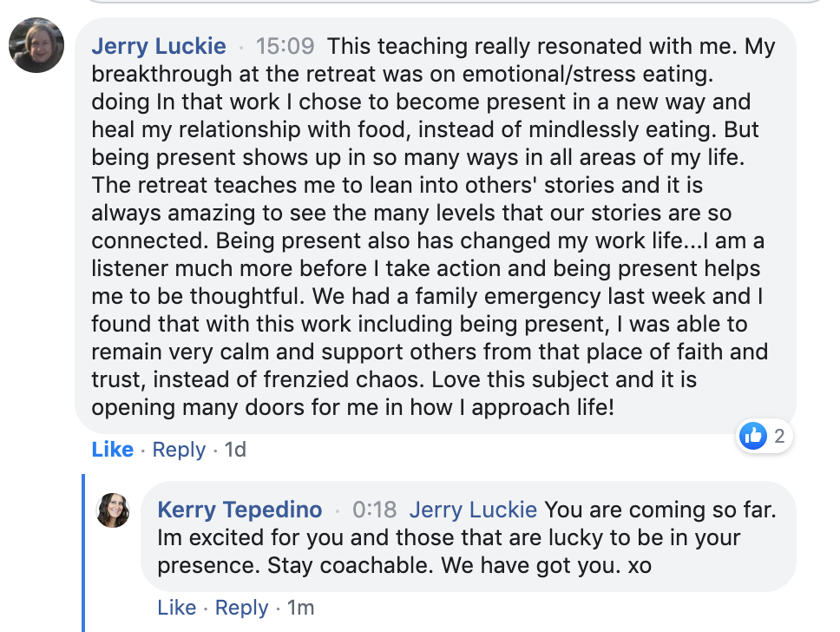Click the blue thumbs-up reaction icon
This screenshot has width=840, height=632.
pos(752,436)
